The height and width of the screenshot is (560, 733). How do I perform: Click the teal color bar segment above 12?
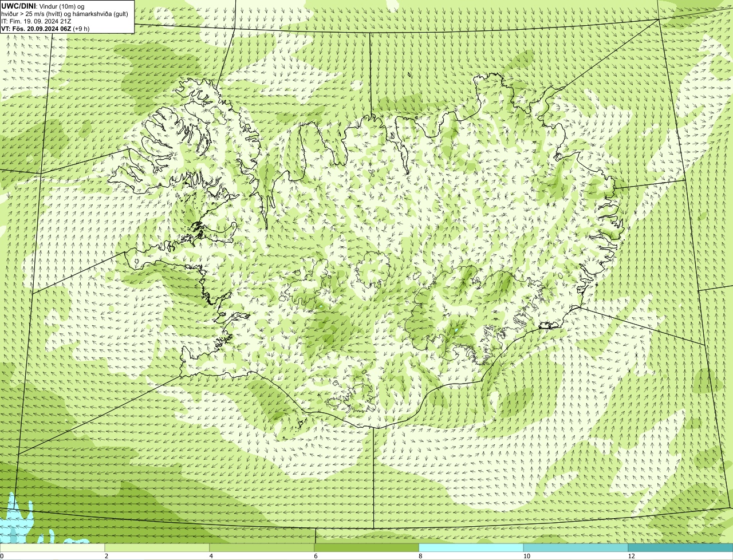681,548
